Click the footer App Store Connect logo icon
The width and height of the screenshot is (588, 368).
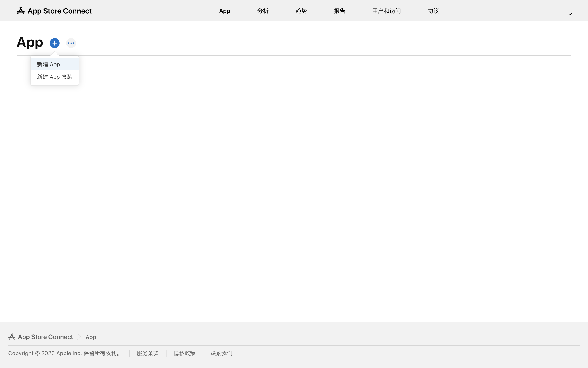(x=12, y=336)
